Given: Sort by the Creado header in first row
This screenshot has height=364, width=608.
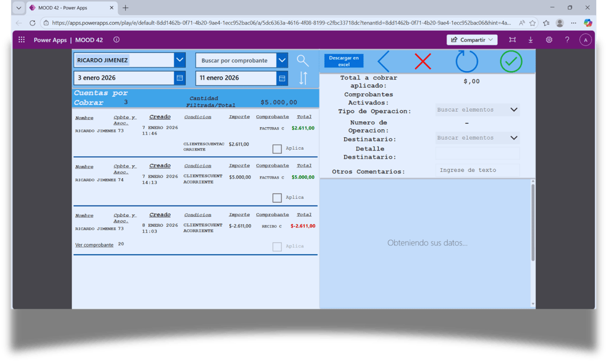Looking at the screenshot, I should (x=160, y=116).
